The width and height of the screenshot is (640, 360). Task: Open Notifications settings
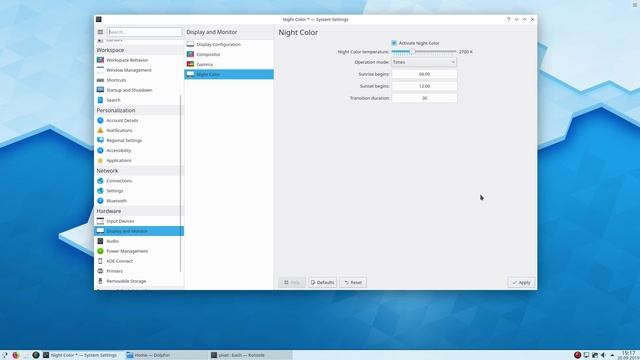click(139, 130)
